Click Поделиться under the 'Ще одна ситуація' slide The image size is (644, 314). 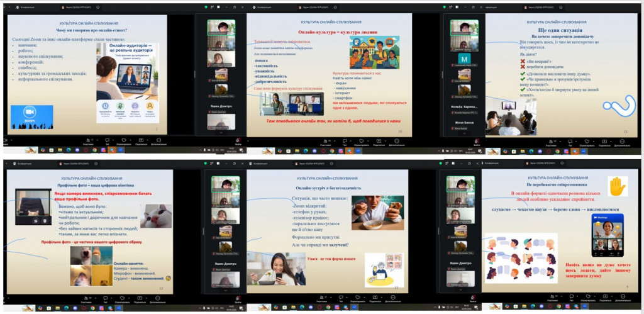604,143
